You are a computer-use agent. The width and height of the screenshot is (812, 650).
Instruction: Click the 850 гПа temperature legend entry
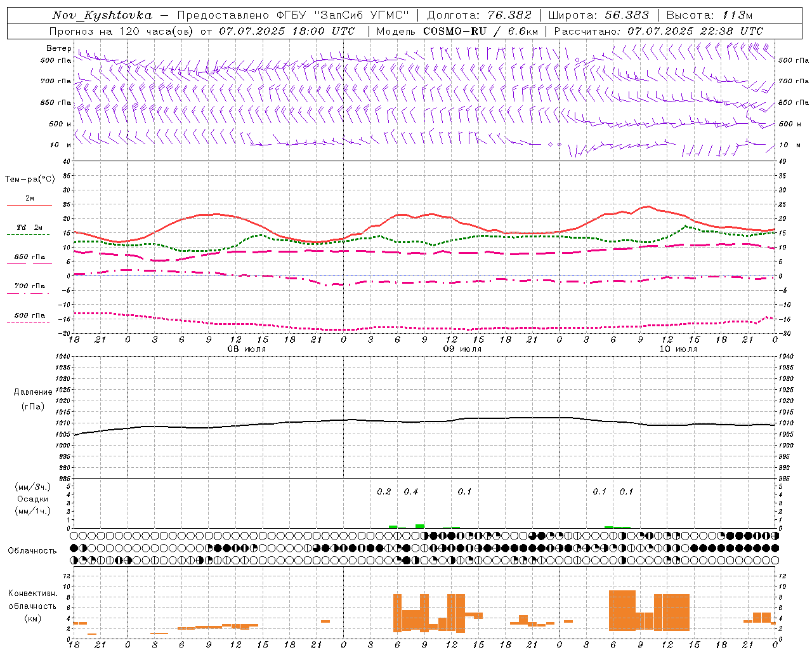tap(29, 258)
